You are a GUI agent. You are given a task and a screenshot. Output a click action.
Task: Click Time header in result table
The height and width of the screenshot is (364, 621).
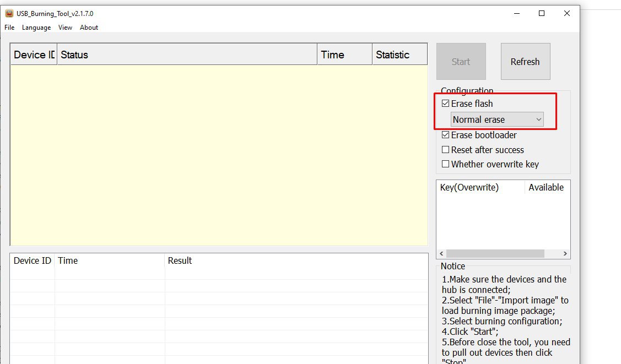110,260
